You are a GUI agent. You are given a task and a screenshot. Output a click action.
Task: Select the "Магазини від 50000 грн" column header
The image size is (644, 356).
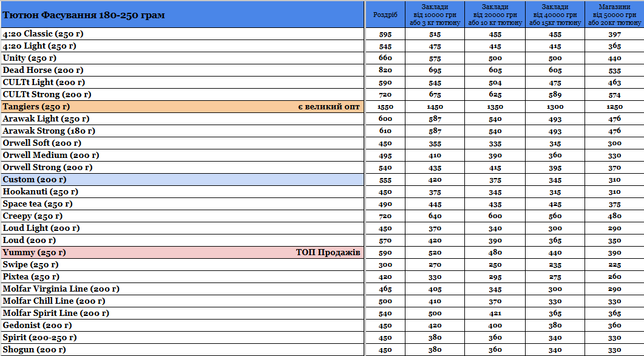click(614, 15)
